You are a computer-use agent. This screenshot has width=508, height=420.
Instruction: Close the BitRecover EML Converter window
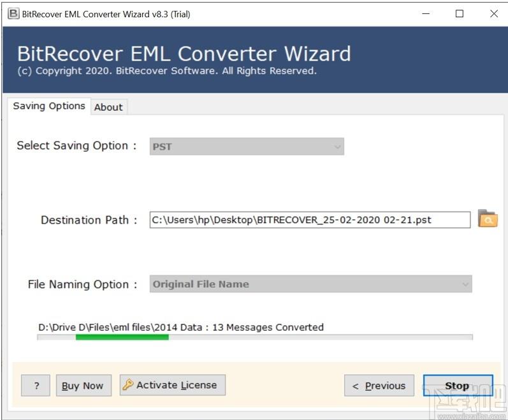[x=494, y=13]
